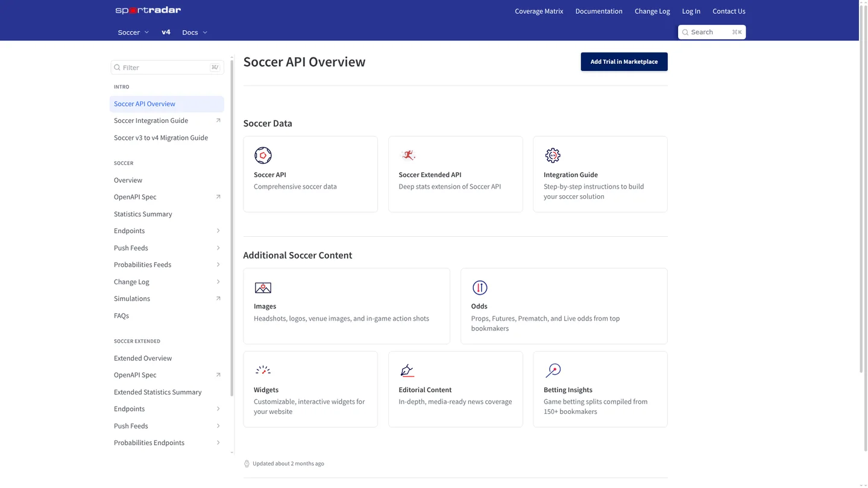Click the clock icon beside Updated about 2 months ago
Viewport: 868px width, 488px height.
(247, 464)
